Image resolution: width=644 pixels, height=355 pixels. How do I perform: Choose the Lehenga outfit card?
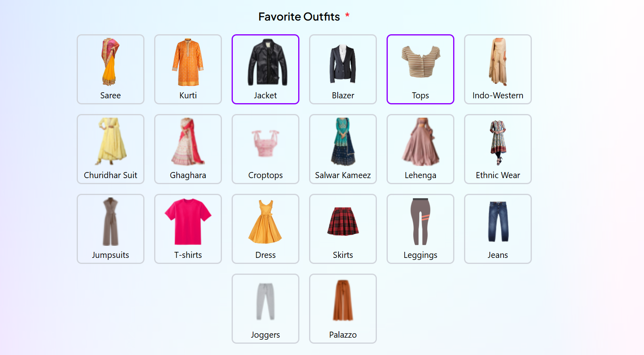pyautogui.click(x=420, y=149)
